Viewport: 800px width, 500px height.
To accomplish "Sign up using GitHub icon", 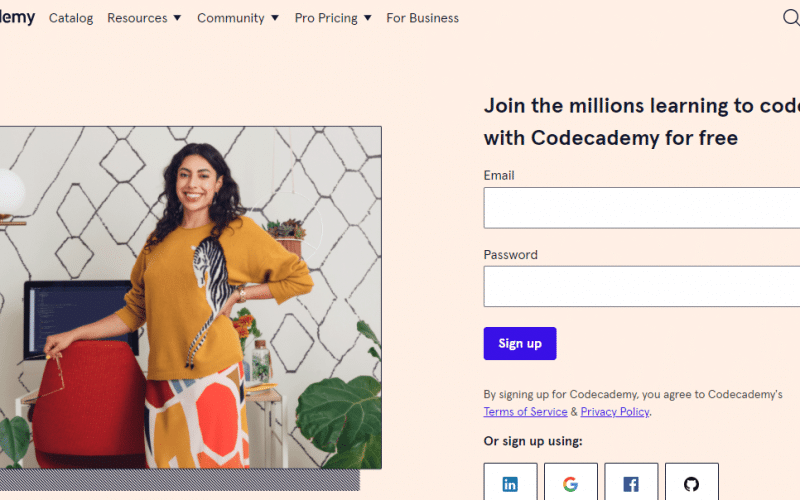I will click(691, 484).
